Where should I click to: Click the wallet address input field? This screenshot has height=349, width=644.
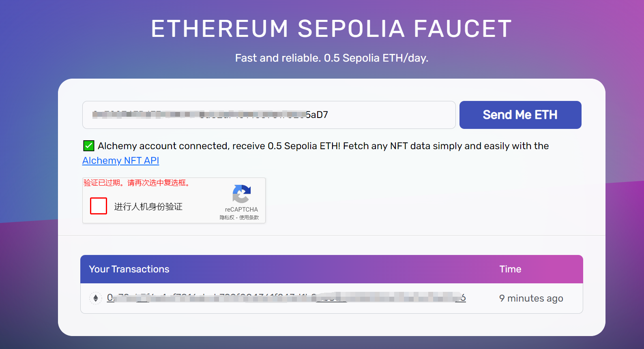click(x=269, y=115)
